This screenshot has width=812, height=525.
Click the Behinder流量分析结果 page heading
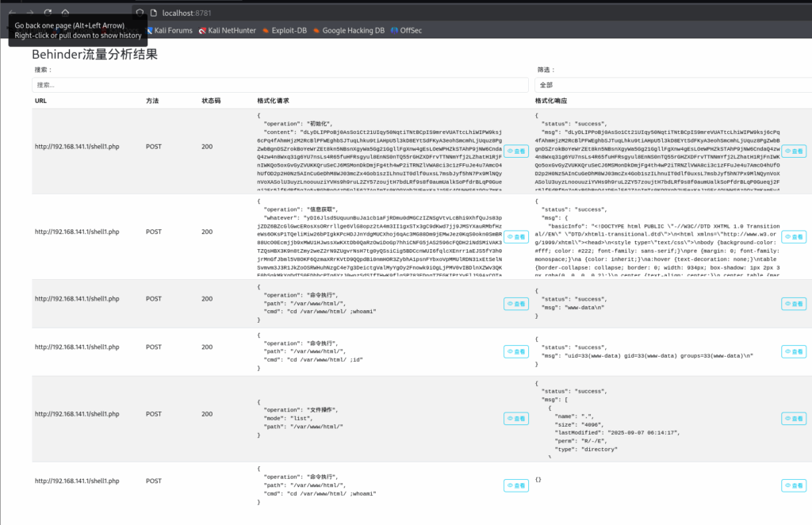[x=95, y=55]
